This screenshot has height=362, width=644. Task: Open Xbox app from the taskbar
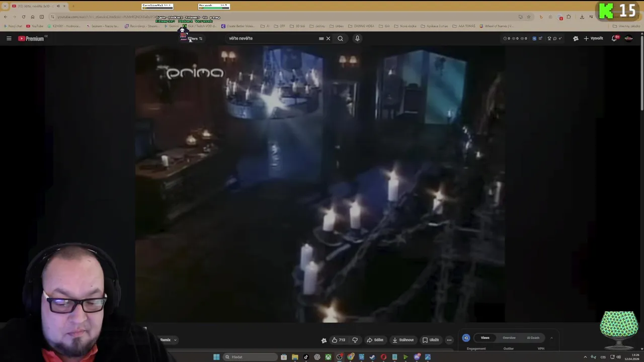coord(328,357)
